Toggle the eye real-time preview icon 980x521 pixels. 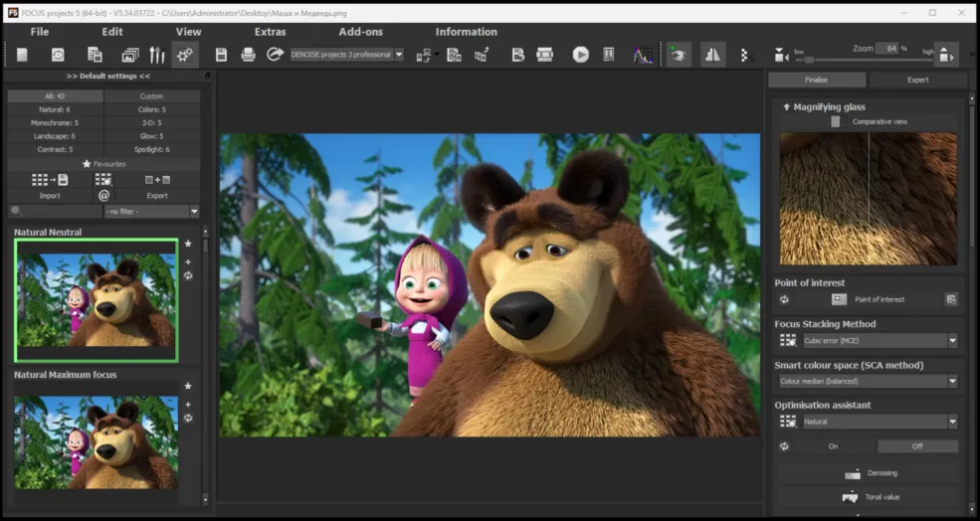(x=679, y=55)
